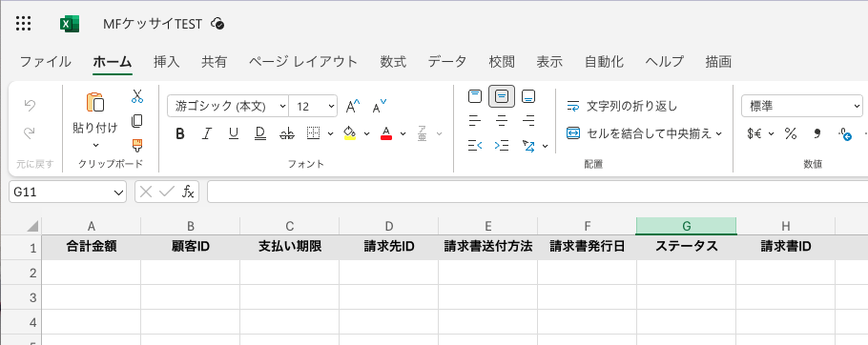Expand the Name Box G11 dropdown
This screenshot has height=345, width=868.
pos(118,193)
